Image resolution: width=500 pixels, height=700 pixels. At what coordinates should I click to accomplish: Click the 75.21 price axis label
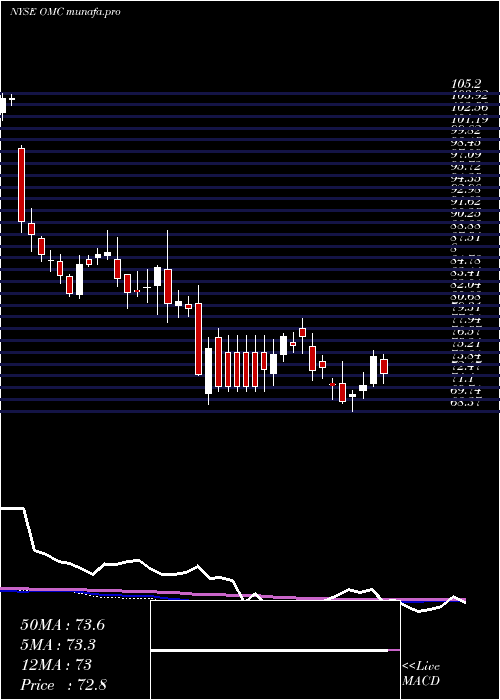tap(468, 344)
